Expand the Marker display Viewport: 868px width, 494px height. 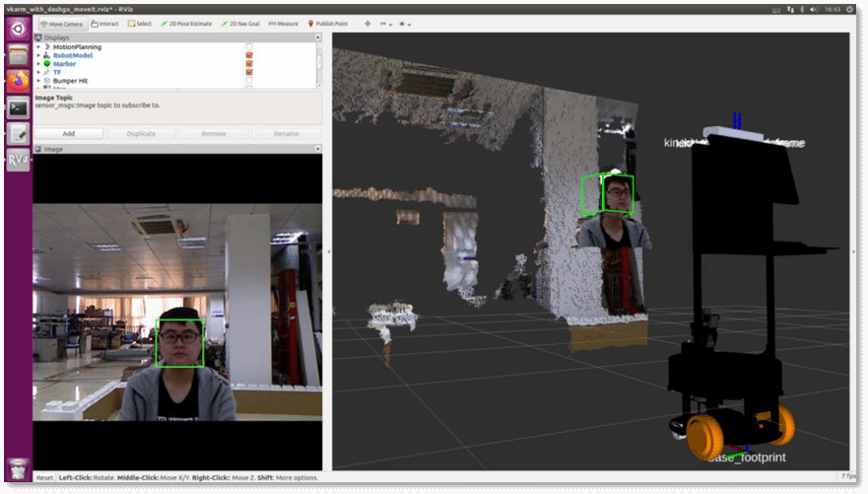(x=38, y=64)
